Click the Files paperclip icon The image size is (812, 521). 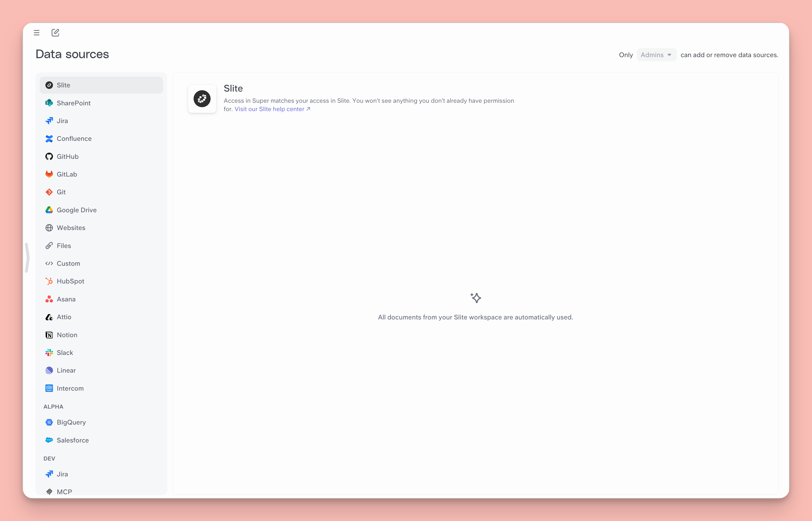[49, 246]
